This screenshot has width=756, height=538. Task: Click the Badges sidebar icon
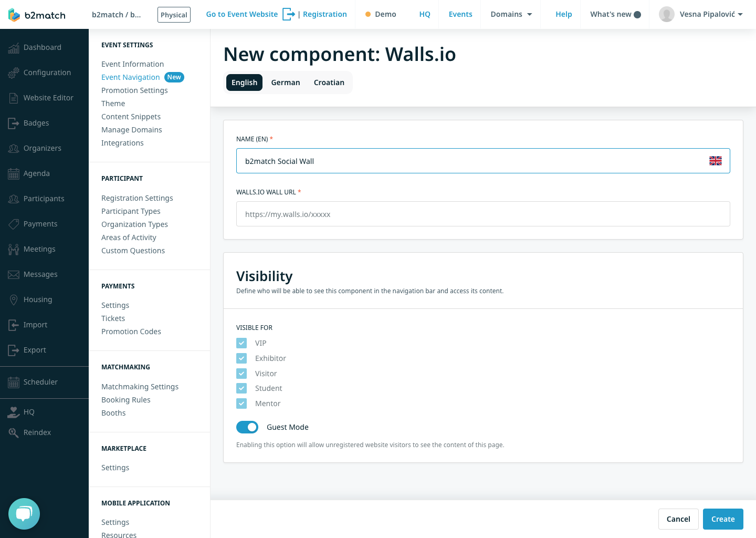tap(14, 123)
